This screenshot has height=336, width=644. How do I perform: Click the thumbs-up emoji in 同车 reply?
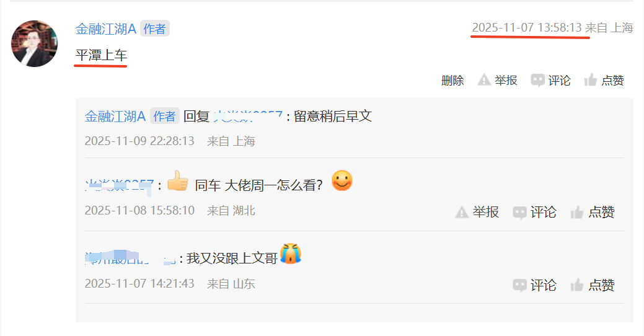click(177, 181)
